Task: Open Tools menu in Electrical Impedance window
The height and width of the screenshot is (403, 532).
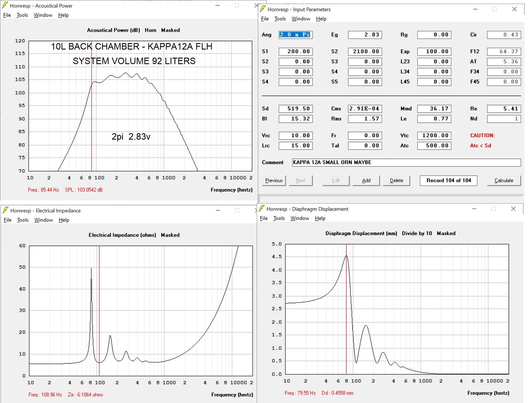Action: (23, 220)
